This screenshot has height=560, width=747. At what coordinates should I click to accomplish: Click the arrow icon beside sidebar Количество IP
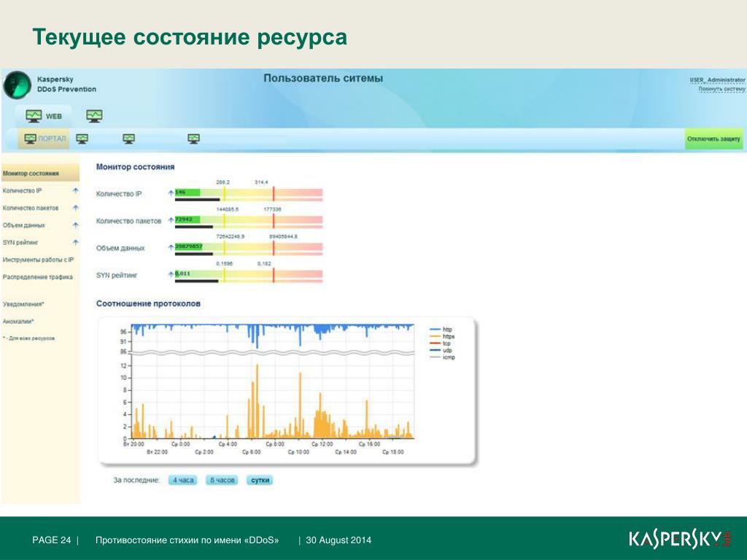tap(75, 190)
